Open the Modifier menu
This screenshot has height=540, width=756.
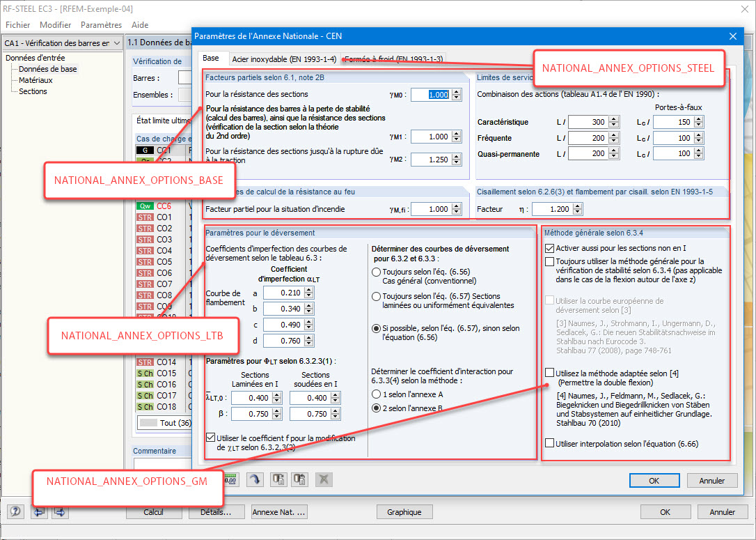[x=56, y=24]
